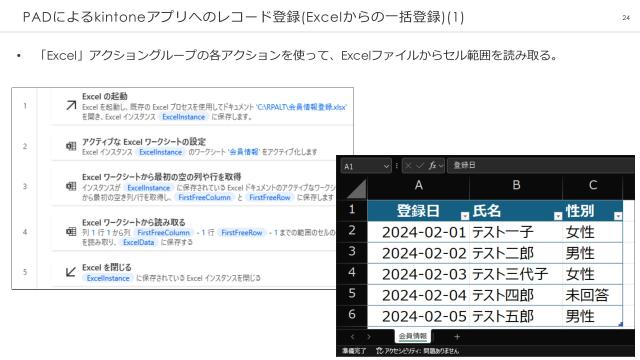Click next sheet navigation arrow

point(369,337)
